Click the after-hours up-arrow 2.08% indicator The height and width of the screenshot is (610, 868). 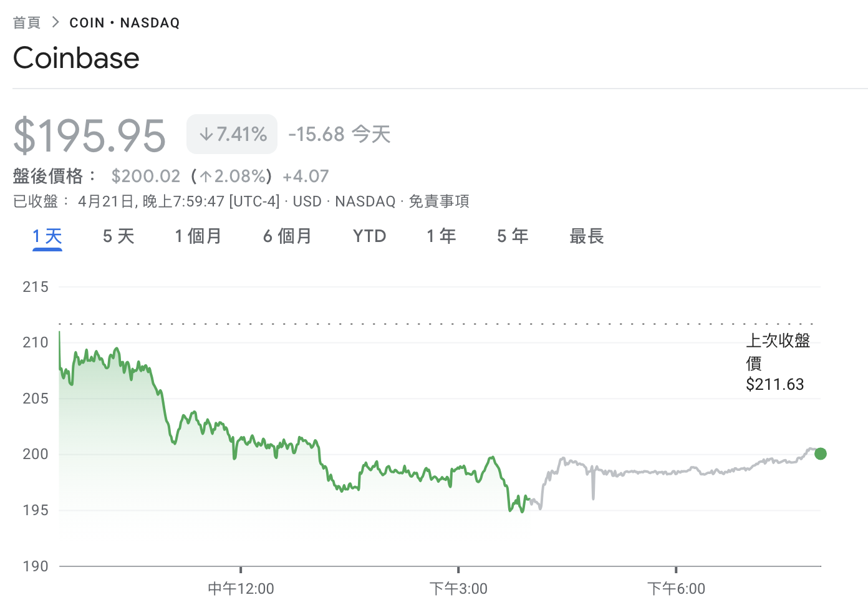pos(232,177)
